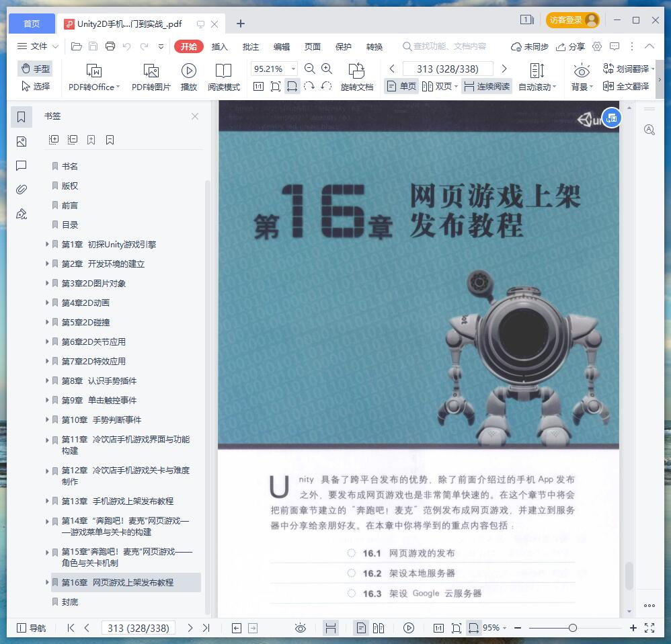The width and height of the screenshot is (671, 644).
Task: Open the attachments paperclip panel
Action: coord(22,189)
